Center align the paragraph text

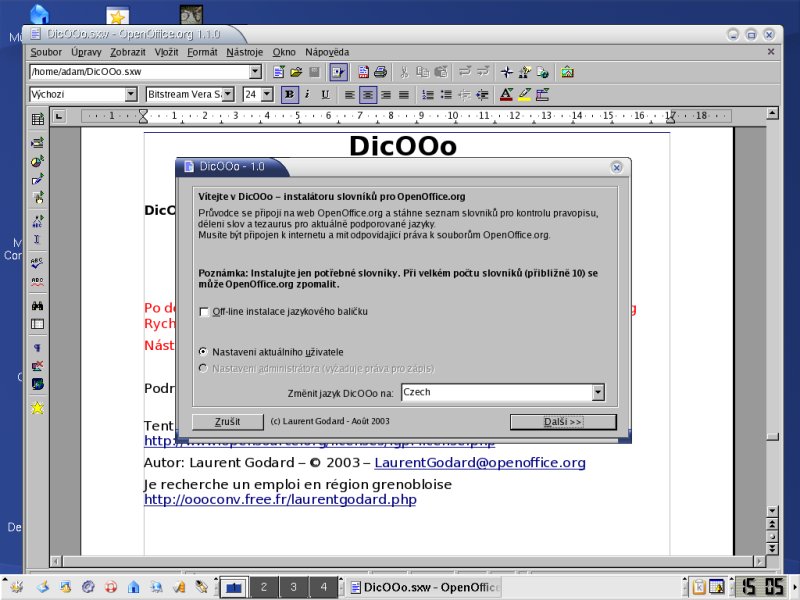pos(368,94)
